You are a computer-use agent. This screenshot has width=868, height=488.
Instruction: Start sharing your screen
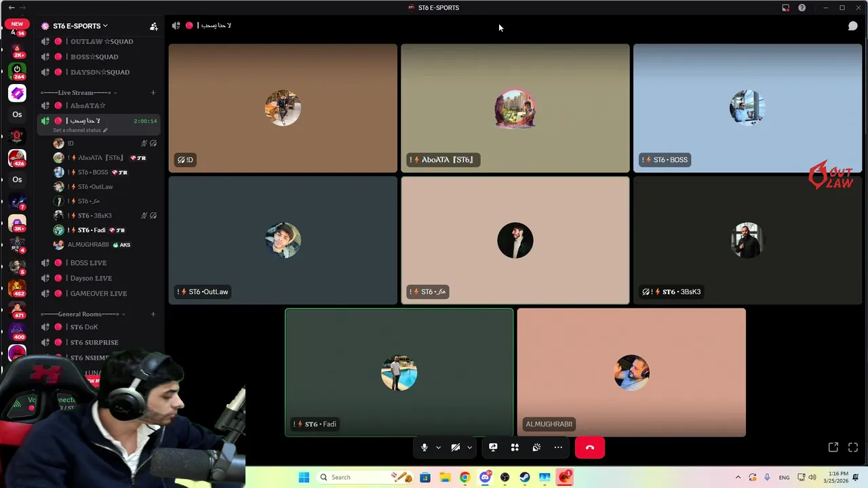point(493,447)
